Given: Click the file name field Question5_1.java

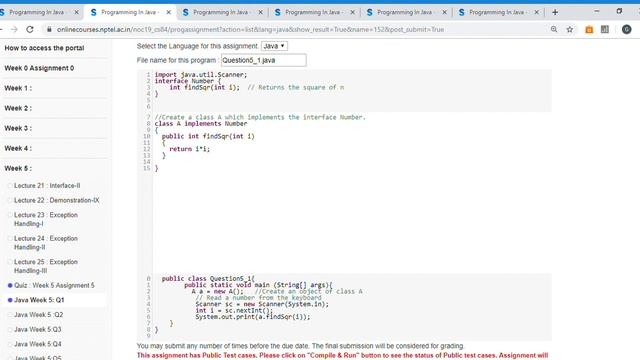Looking at the screenshot, I should 264,60.
